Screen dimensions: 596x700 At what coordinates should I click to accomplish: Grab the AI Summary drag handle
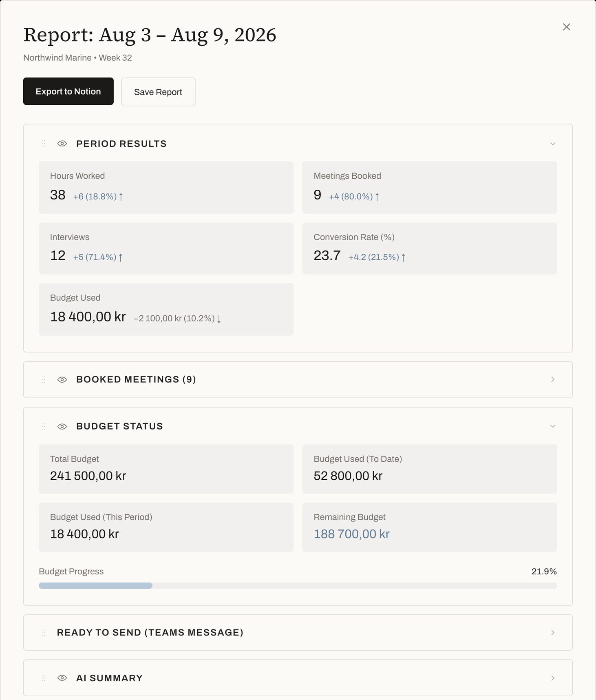coord(43,678)
